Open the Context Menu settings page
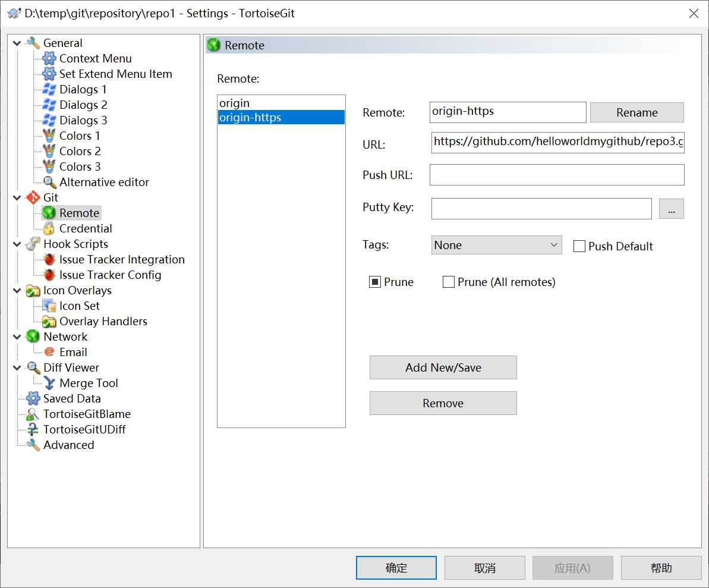This screenshot has height=588, width=709. coord(96,58)
